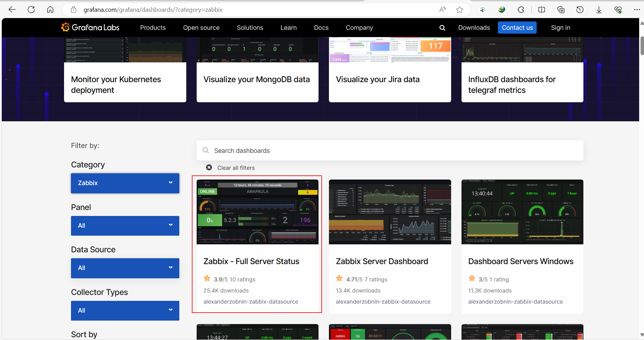Viewport: 644px width, 340px height.
Task: Expand the Category dropdown showing Zabbix
Action: point(125,183)
